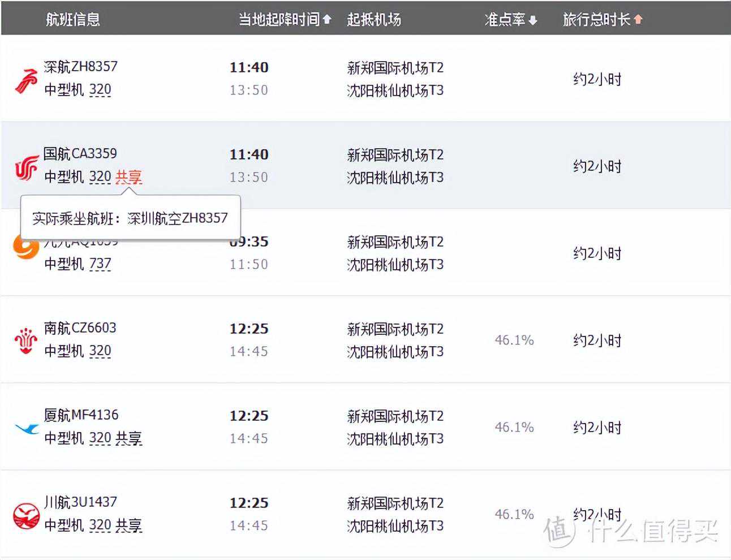
Task: Click aircraft type 737 link
Action: [x=100, y=264]
